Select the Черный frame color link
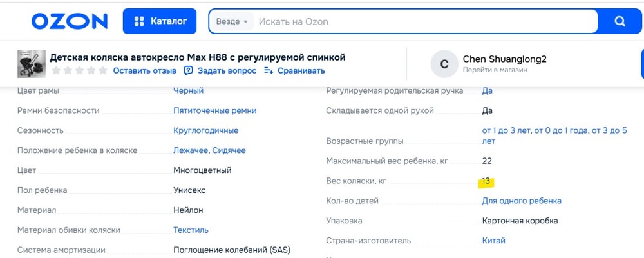644x258 pixels. [x=189, y=90]
